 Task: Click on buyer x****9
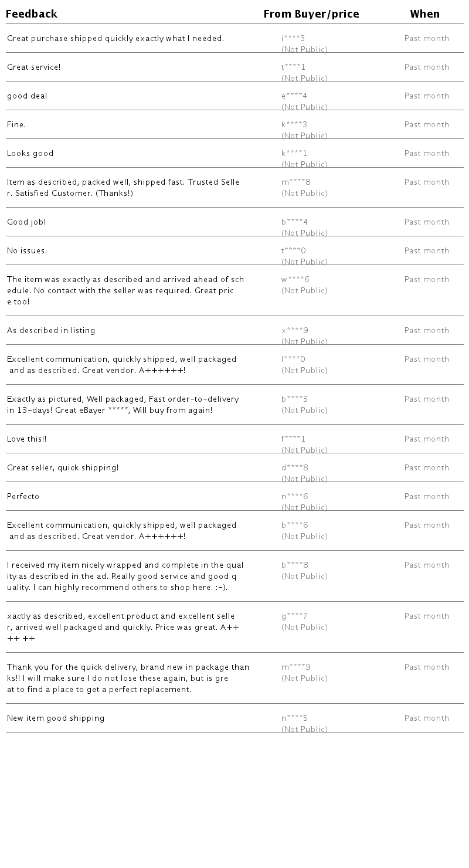[294, 331]
